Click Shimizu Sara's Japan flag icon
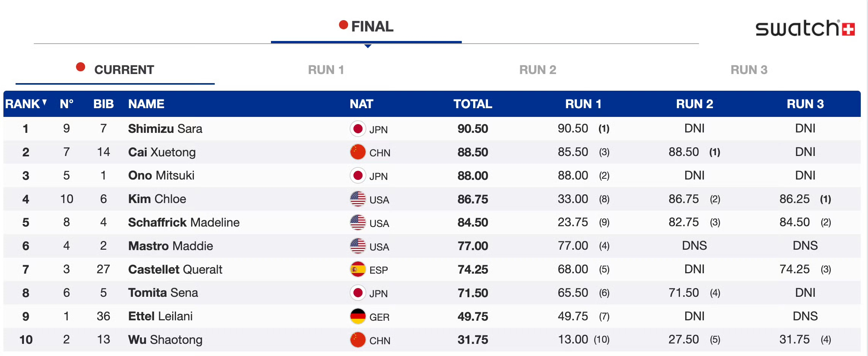 click(x=358, y=129)
